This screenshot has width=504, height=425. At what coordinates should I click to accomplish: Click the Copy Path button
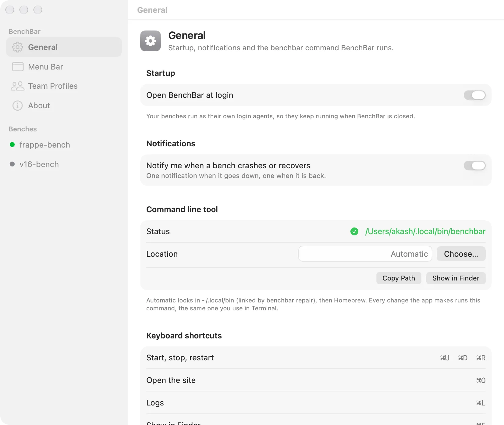click(x=399, y=278)
